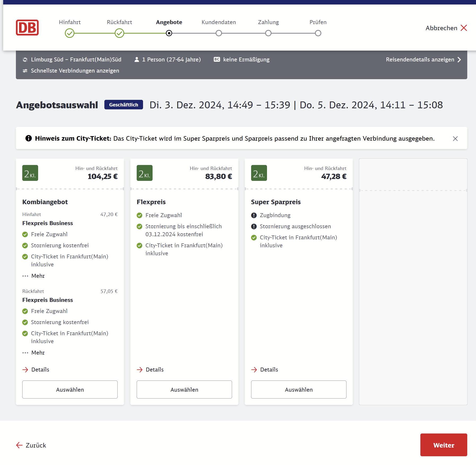
Task: Click the 104,25 € price
Action: pos(103,176)
